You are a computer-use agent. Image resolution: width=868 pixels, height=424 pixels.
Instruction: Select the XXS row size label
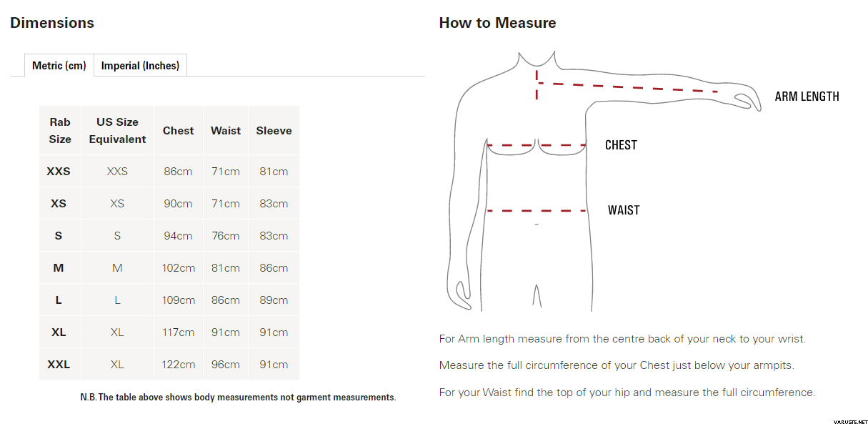tap(59, 172)
